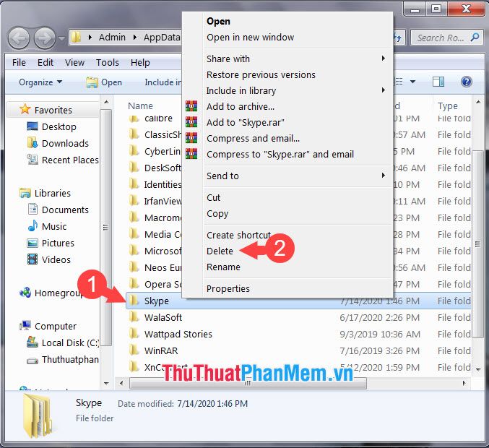Viewport: 489px width, 448px height.
Task: Select the WalaSoft folder
Action: [x=163, y=317]
